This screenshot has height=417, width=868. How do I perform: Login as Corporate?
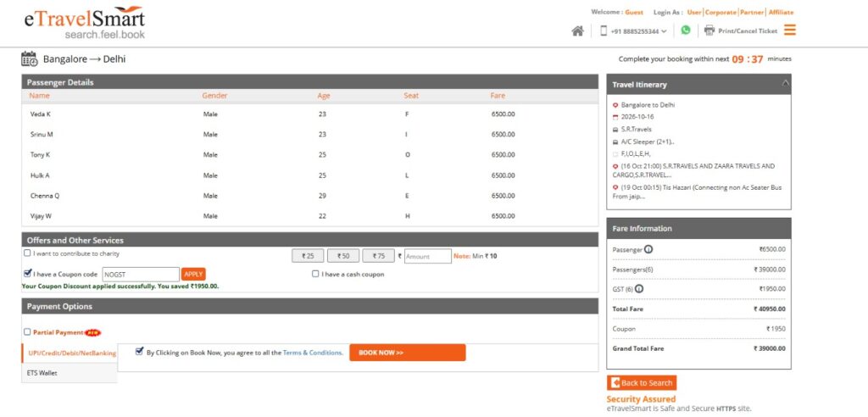click(721, 12)
